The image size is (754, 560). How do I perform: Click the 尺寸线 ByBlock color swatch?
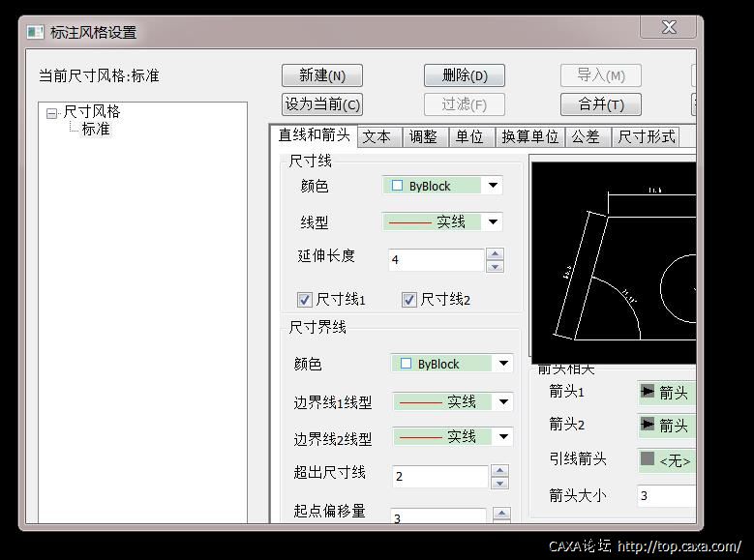[x=397, y=186]
